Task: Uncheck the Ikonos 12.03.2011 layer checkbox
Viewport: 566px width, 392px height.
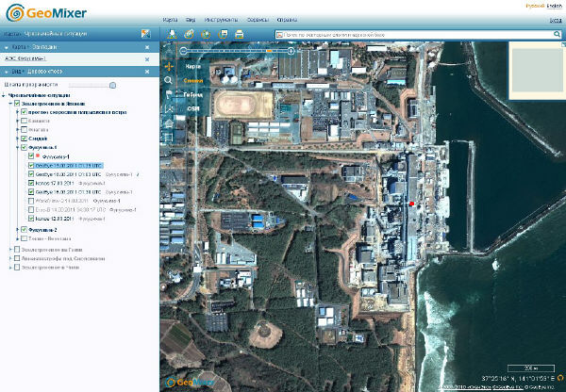Action: (31, 219)
